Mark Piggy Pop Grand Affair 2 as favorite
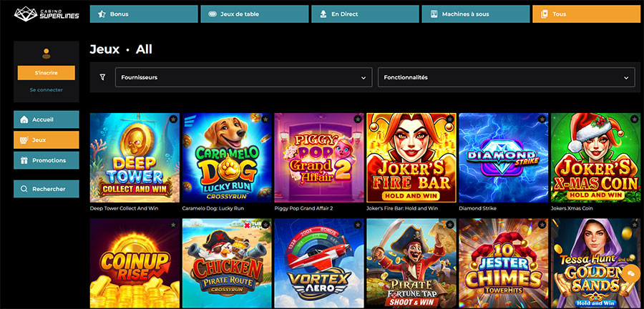Viewport: 644px width, 309px height. click(358, 119)
